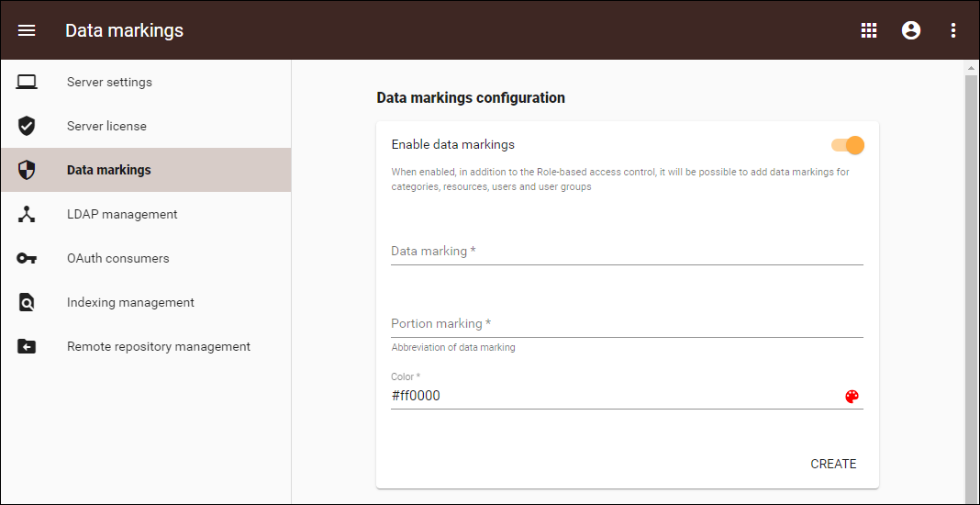Open the apps grid launcher

[869, 30]
